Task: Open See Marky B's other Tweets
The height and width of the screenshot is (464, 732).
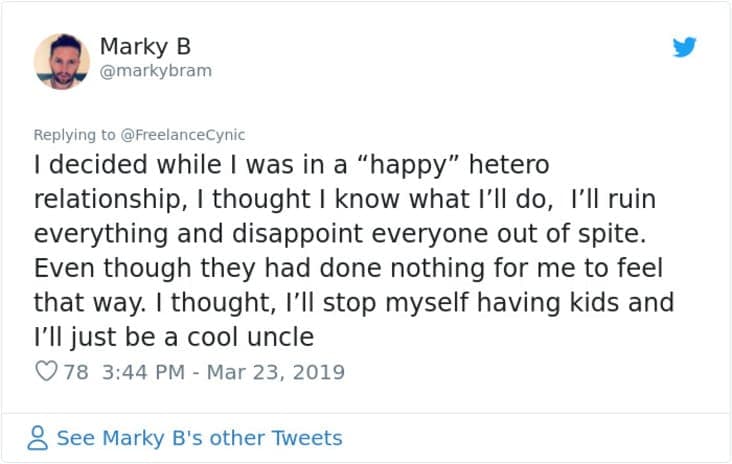Action: (199, 438)
